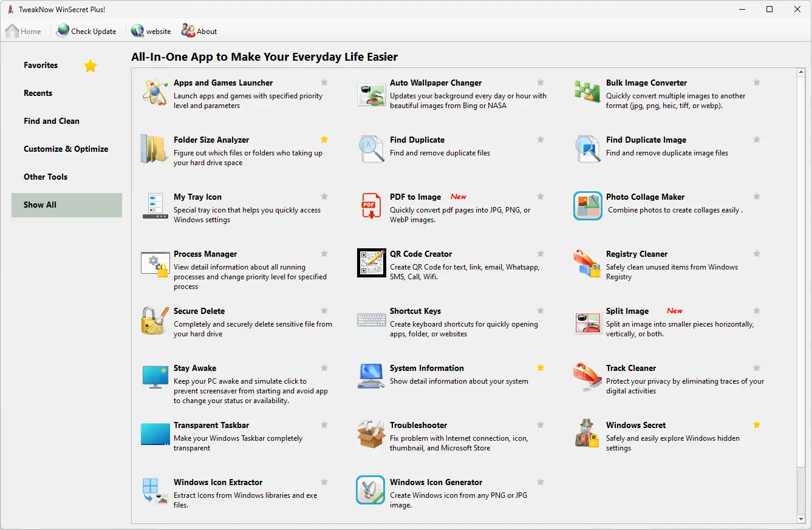Launch Transparent Taskbar from its title
Viewport: 812px width, 530px height.
pyautogui.click(x=211, y=426)
